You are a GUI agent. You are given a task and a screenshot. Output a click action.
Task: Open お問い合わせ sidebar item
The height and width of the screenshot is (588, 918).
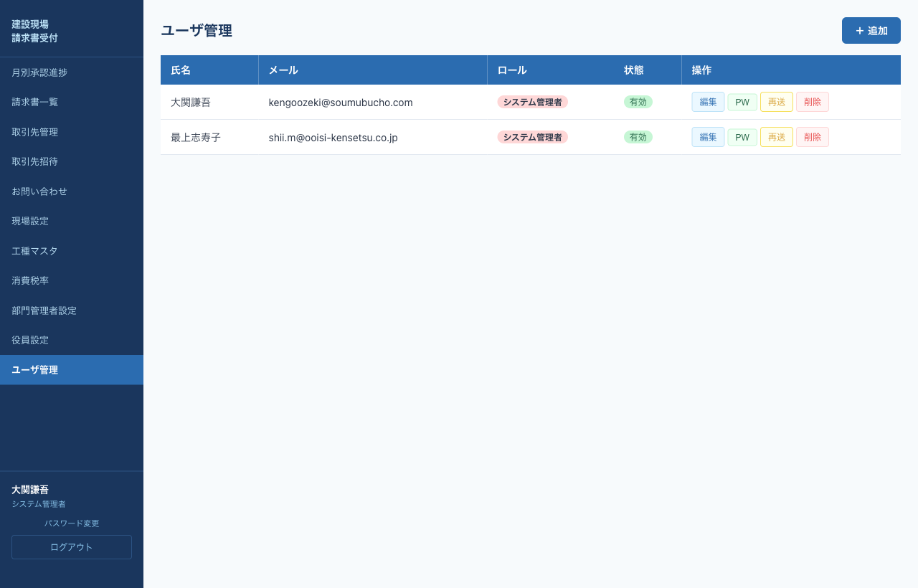[x=72, y=191]
